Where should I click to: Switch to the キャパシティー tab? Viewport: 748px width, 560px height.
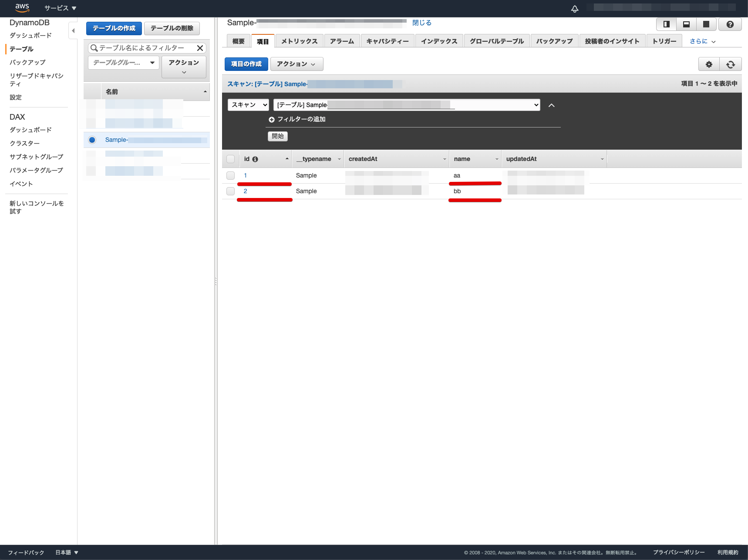[387, 41]
